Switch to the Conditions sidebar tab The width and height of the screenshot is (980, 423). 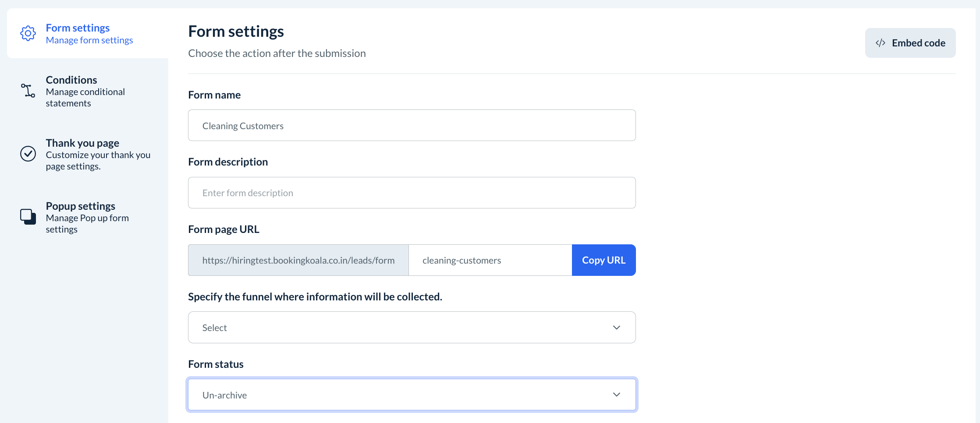click(71, 80)
